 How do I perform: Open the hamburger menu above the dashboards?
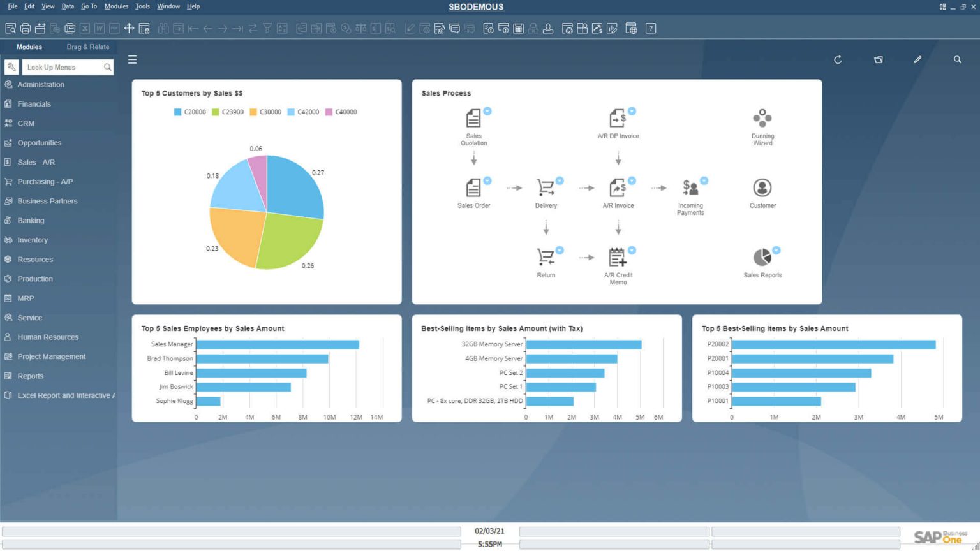pyautogui.click(x=132, y=59)
